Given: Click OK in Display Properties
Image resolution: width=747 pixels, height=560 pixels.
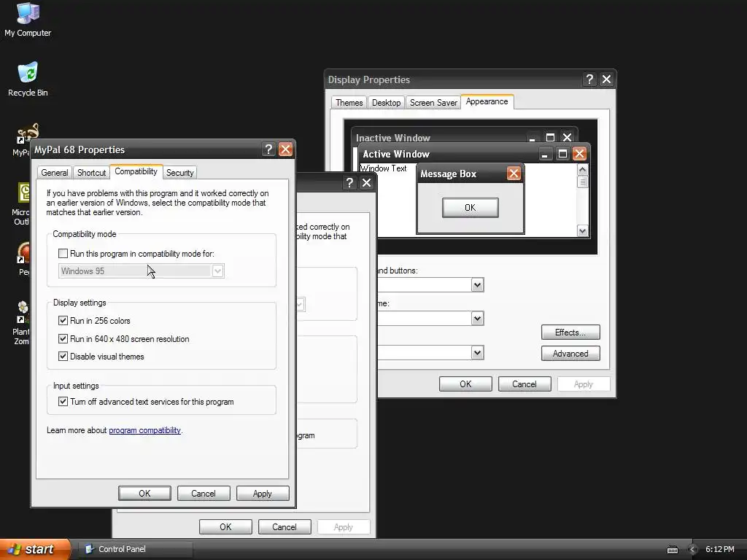Looking at the screenshot, I should [x=465, y=384].
